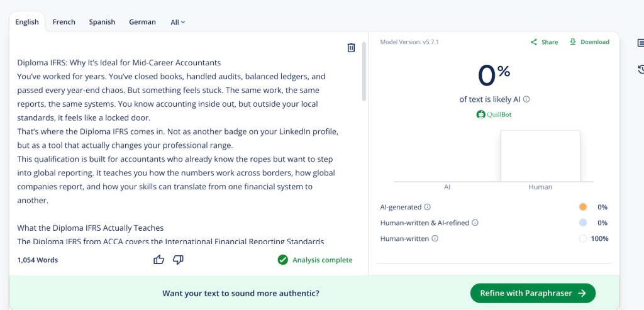This screenshot has width=644, height=310.
Task: Click Refine with Paraphraser button
Action: (x=533, y=293)
